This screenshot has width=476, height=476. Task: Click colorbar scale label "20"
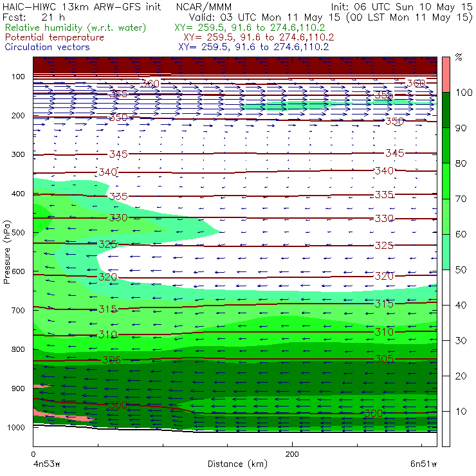[461, 376]
